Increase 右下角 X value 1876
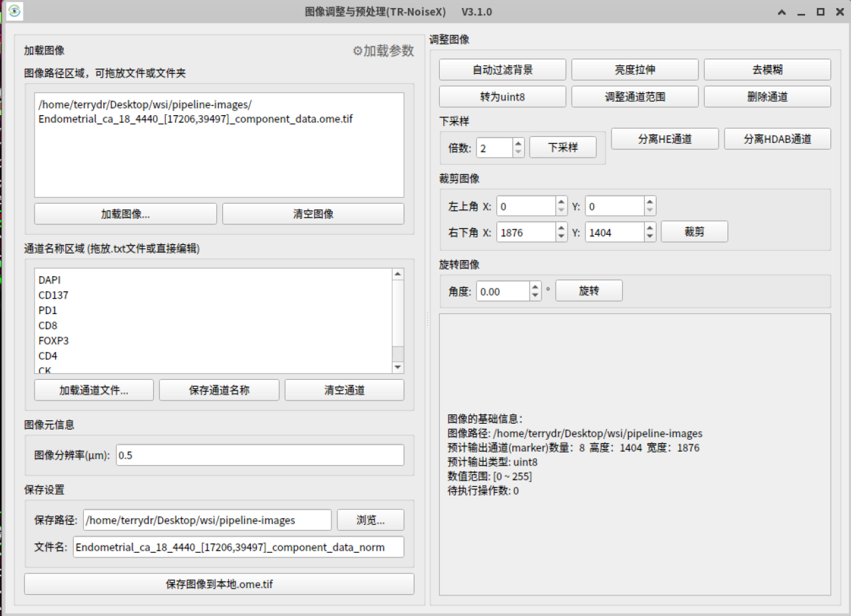 562,227
